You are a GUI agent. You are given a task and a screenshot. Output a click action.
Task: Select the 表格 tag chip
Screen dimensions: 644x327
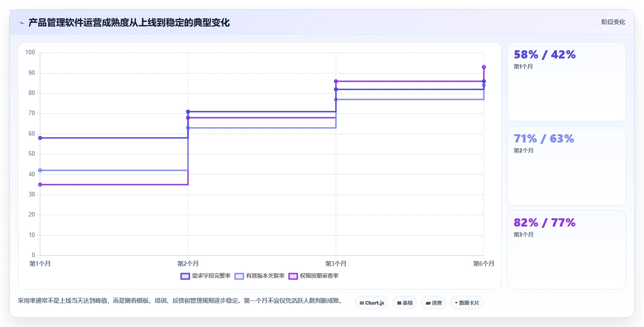coord(405,303)
